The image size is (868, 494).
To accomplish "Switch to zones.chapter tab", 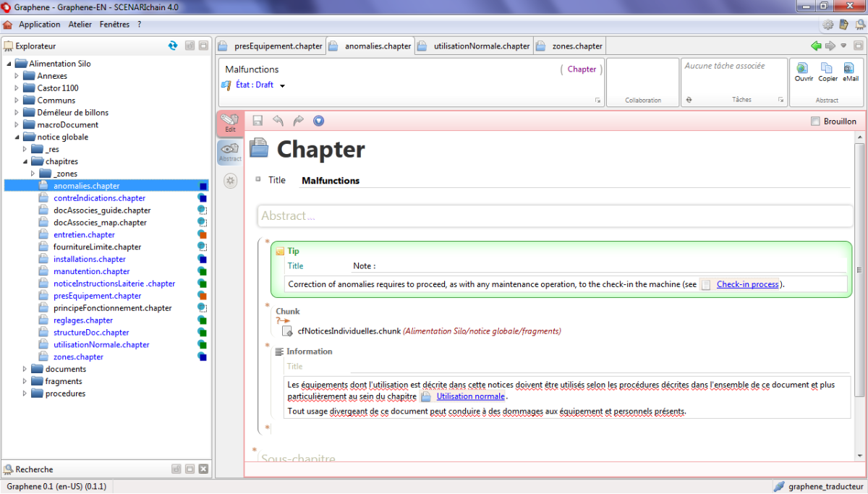I will coord(569,46).
